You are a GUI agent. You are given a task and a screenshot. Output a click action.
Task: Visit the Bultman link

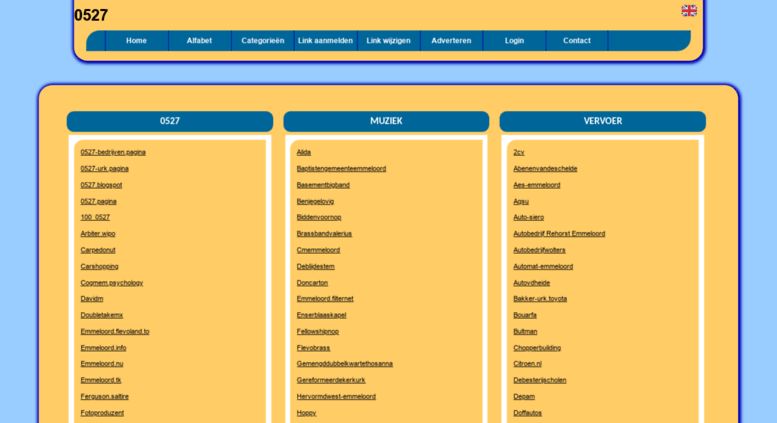pos(525,331)
